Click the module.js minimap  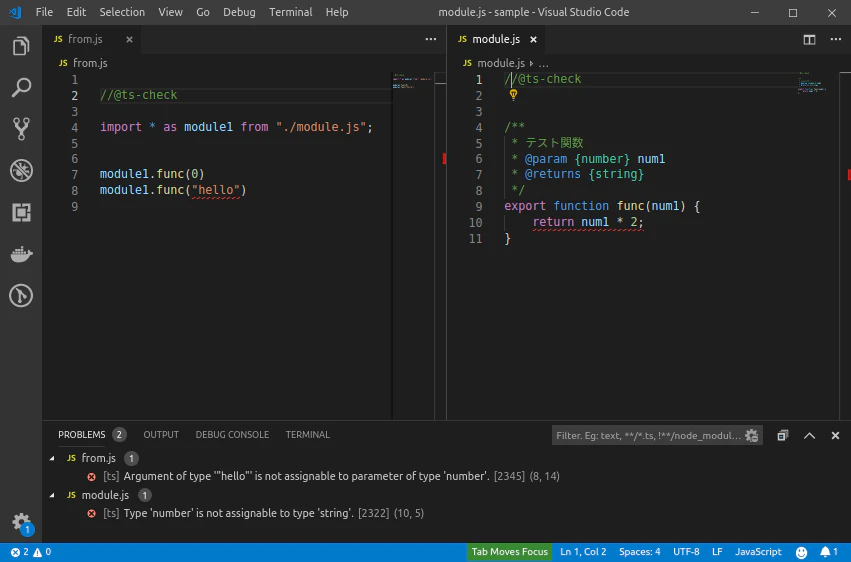(812, 82)
